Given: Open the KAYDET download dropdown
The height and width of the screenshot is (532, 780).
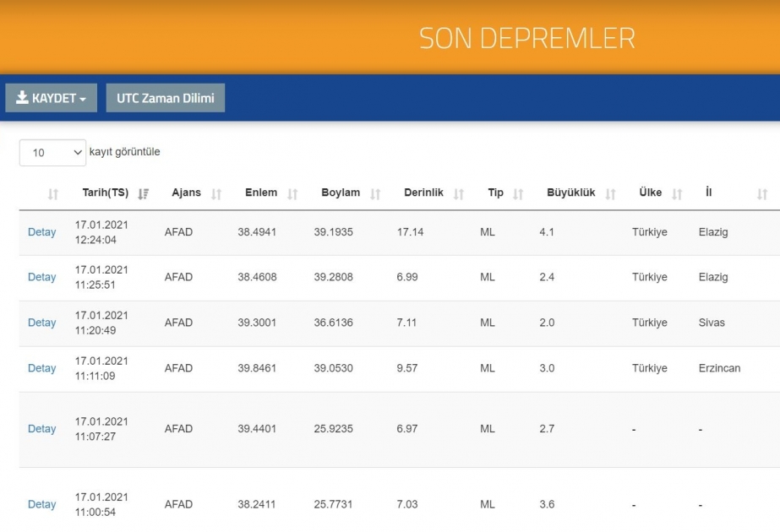Looking at the screenshot, I should (52, 98).
